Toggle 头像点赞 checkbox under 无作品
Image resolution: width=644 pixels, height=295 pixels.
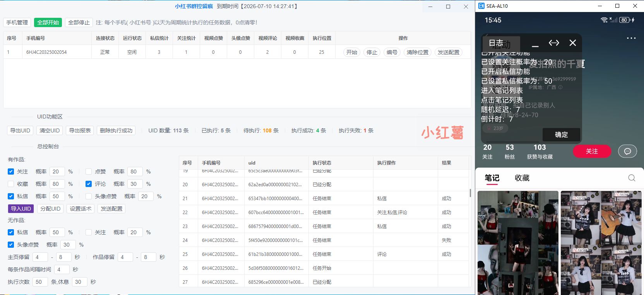tap(11, 245)
